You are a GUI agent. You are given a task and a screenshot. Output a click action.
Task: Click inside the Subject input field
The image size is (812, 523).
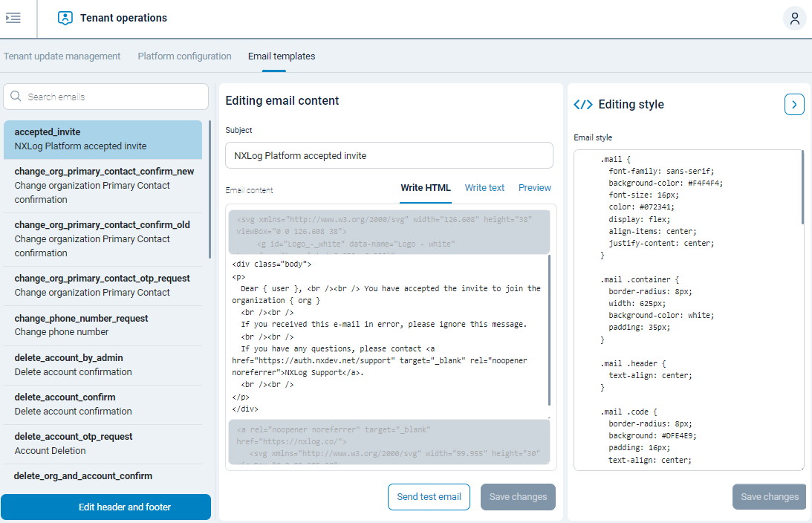pyautogui.click(x=389, y=155)
